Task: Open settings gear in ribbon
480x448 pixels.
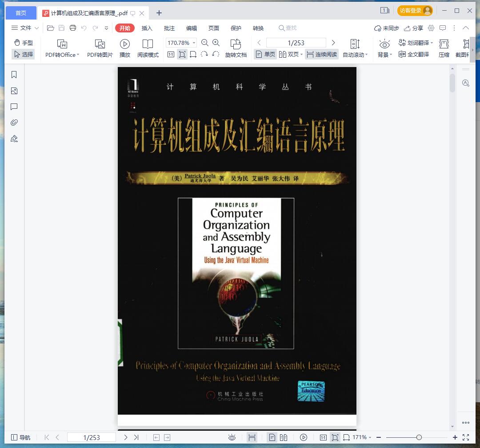Action: pyautogui.click(x=431, y=28)
